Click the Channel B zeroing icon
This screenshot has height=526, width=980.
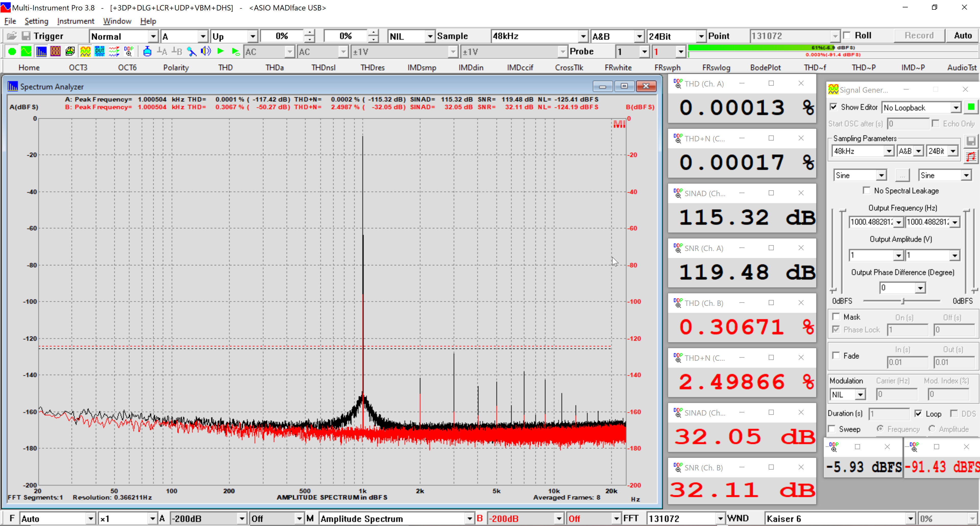[177, 51]
